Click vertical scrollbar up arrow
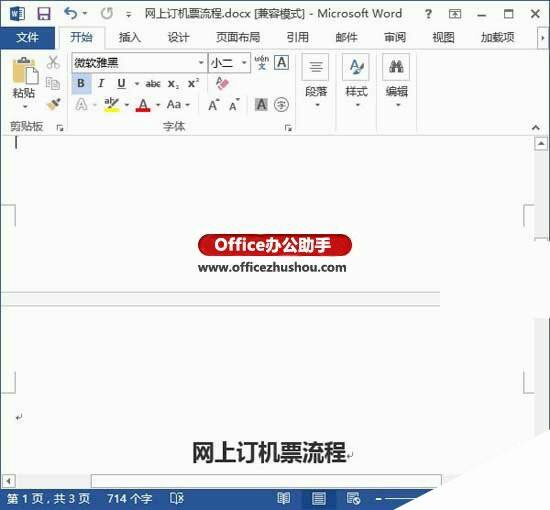Viewport: 550px width, 510px height. 541,143
